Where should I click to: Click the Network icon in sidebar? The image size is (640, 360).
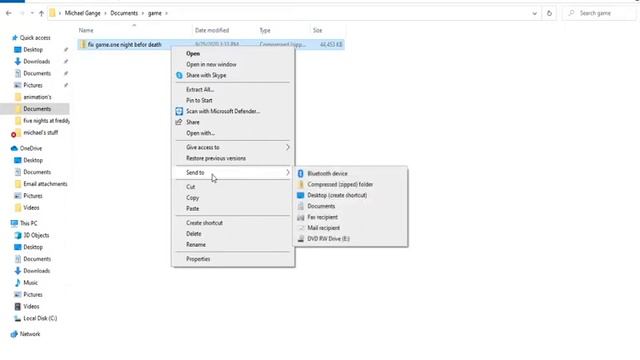point(14,334)
